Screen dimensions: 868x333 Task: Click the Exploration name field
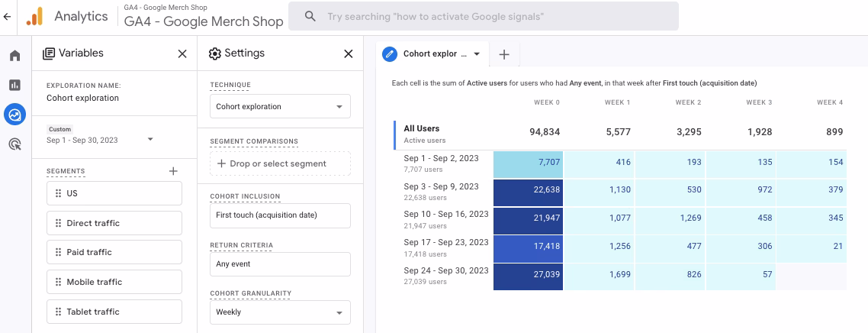coord(82,98)
